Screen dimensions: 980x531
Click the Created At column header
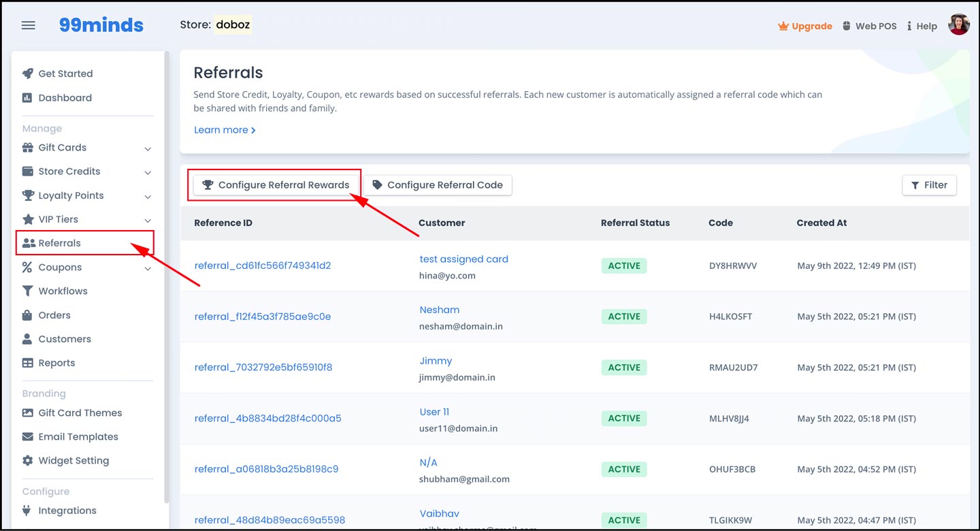coord(821,223)
